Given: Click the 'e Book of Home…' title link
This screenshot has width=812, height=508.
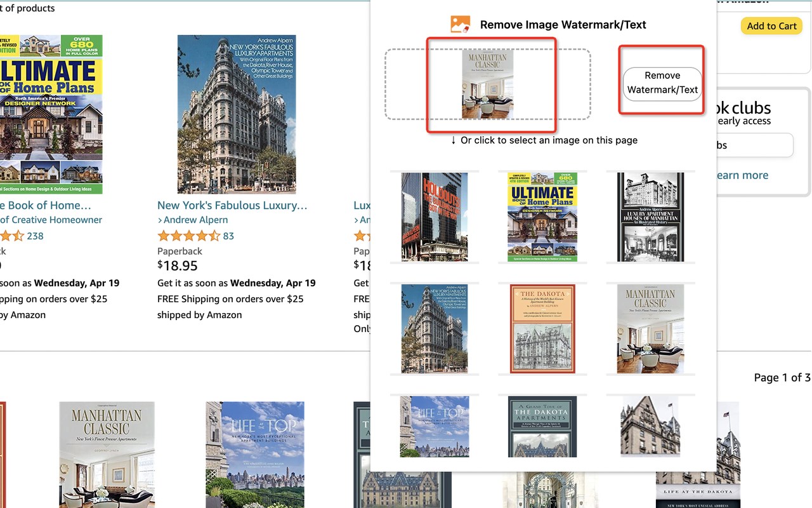Looking at the screenshot, I should coord(46,205).
